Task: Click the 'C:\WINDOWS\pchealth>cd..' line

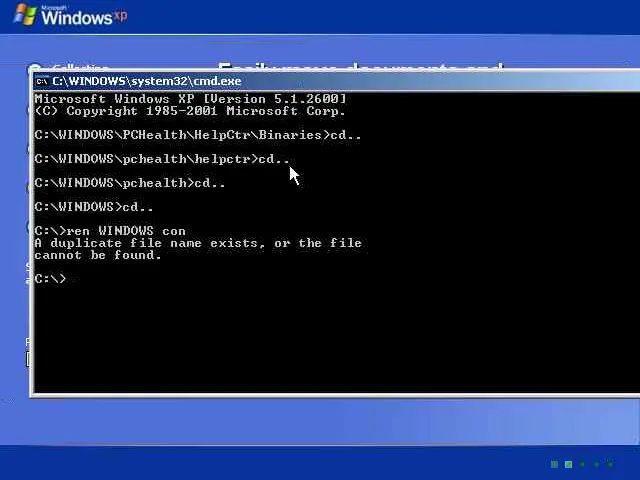Action: 130,183
